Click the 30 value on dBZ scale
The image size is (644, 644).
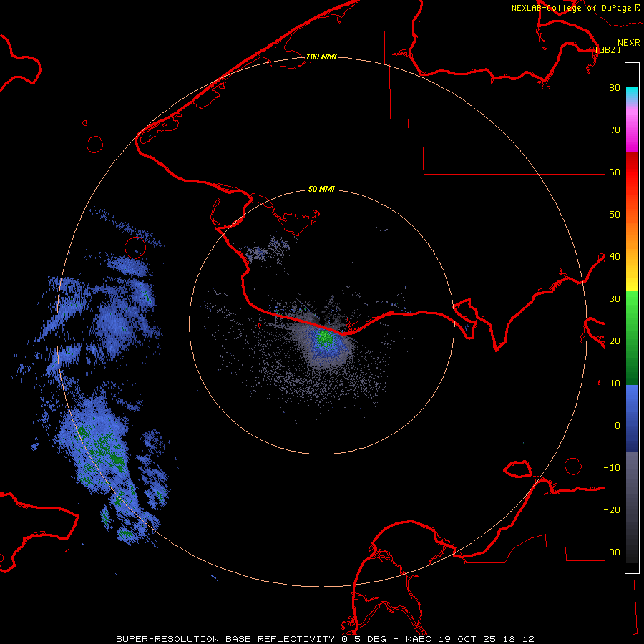(x=615, y=299)
